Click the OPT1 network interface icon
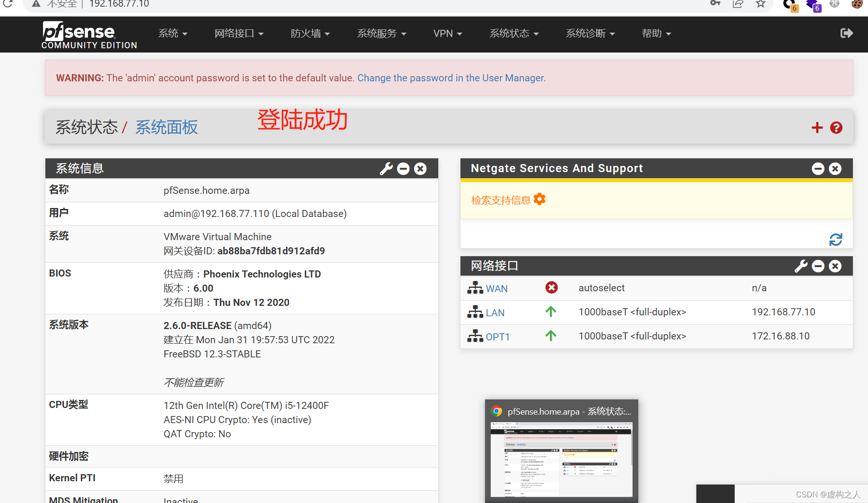 click(x=475, y=336)
